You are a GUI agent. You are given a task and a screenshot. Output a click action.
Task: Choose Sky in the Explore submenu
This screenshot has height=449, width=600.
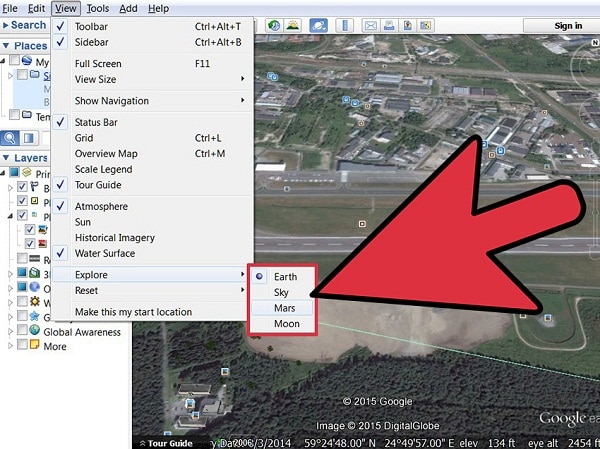(x=283, y=292)
